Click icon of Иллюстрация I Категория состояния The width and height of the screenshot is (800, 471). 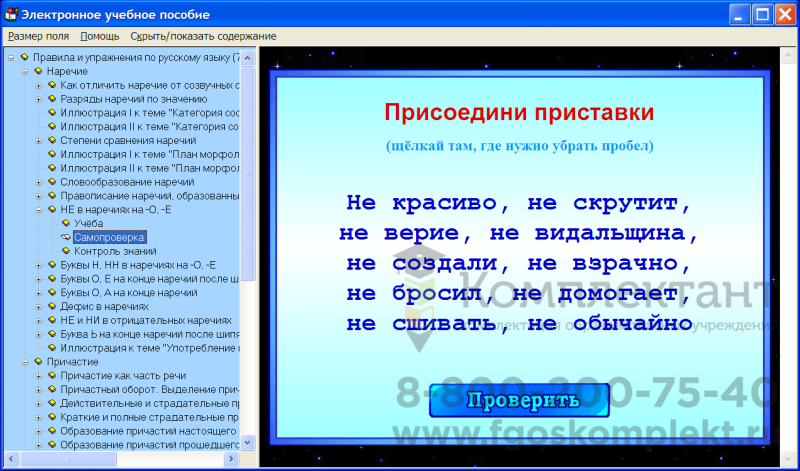(52, 112)
